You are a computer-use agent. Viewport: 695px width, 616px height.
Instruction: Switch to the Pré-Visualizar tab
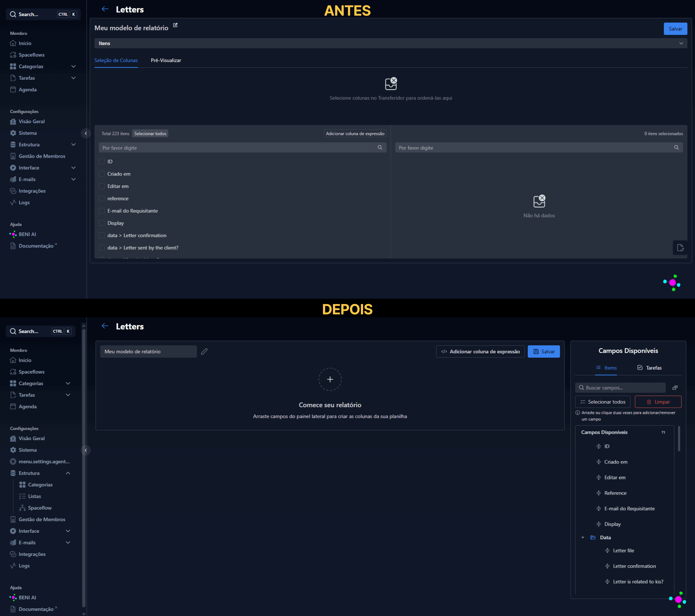click(x=166, y=60)
